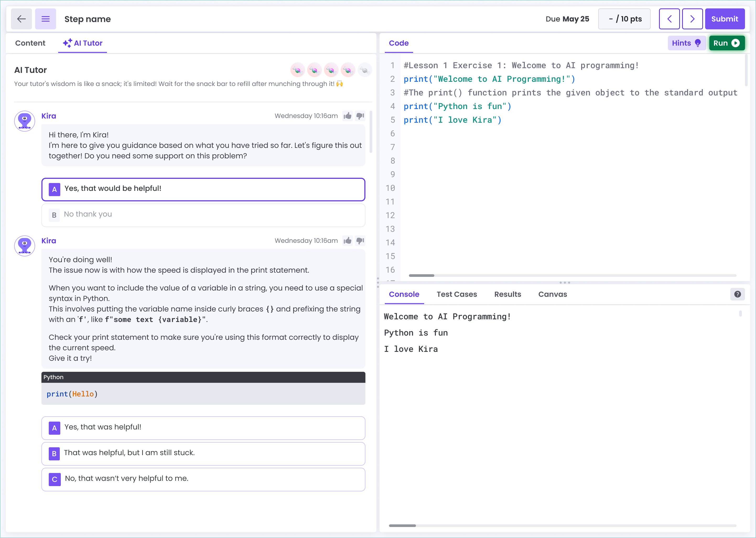Thumbs up Kira's second message
756x538 pixels.
(x=347, y=240)
